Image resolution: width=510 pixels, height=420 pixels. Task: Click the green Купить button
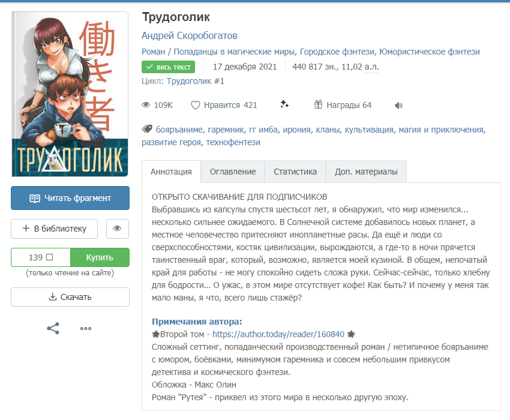[100, 257]
